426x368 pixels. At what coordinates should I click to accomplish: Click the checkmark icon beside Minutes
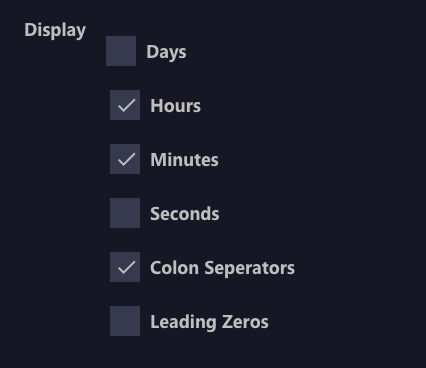point(127,160)
